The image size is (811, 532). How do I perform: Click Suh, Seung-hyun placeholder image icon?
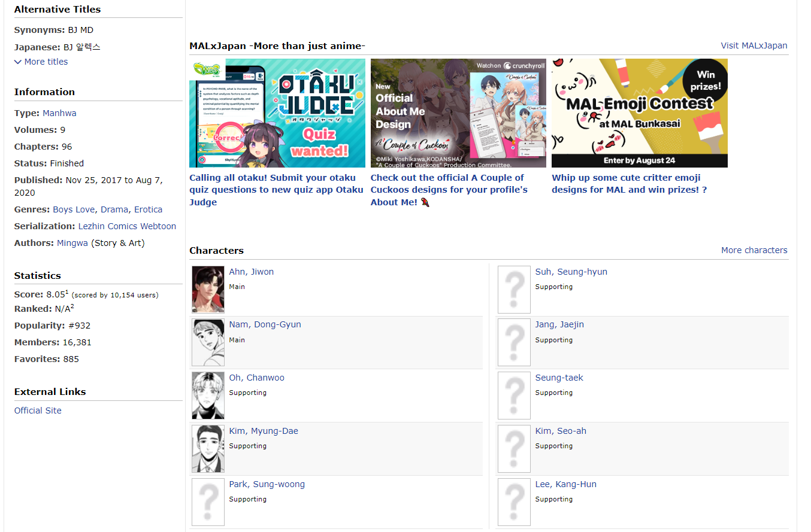pos(514,290)
